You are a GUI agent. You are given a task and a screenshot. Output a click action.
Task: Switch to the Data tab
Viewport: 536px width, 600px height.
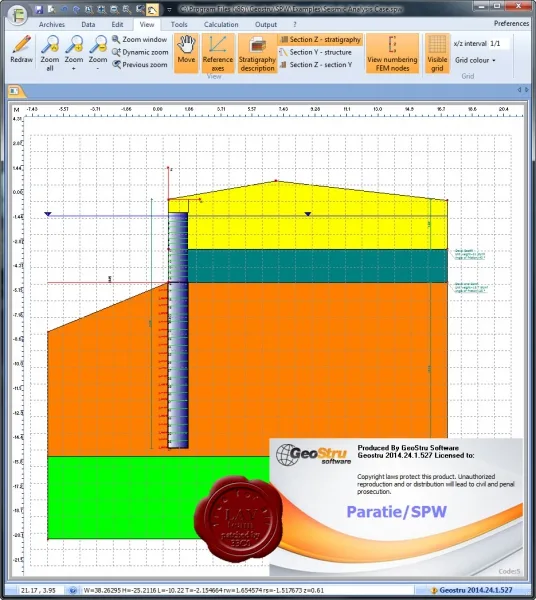pyautogui.click(x=88, y=24)
